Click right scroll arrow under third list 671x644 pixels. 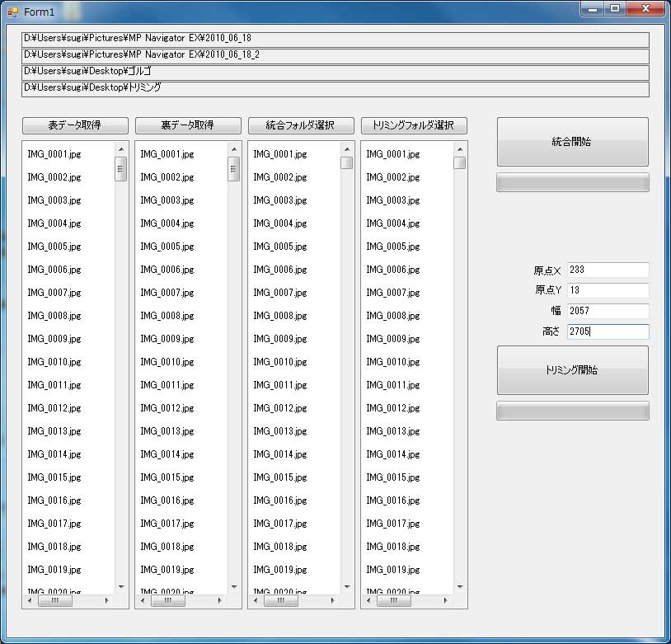pos(333,601)
